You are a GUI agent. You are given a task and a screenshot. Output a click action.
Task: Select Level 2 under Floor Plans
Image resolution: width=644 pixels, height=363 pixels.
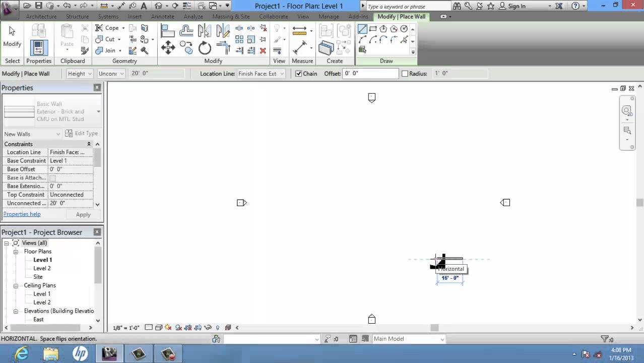[x=42, y=268]
